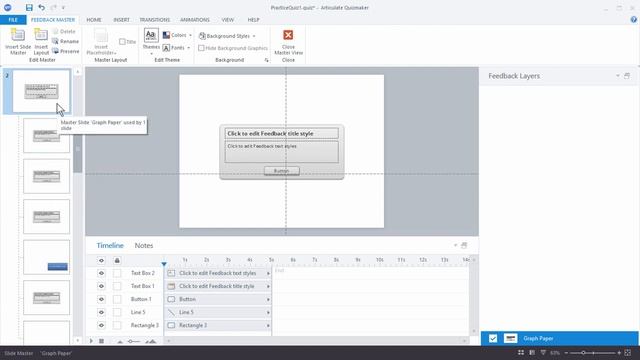Click the slide panel scroll down arrow
This screenshot has width=640, height=360.
point(78,340)
